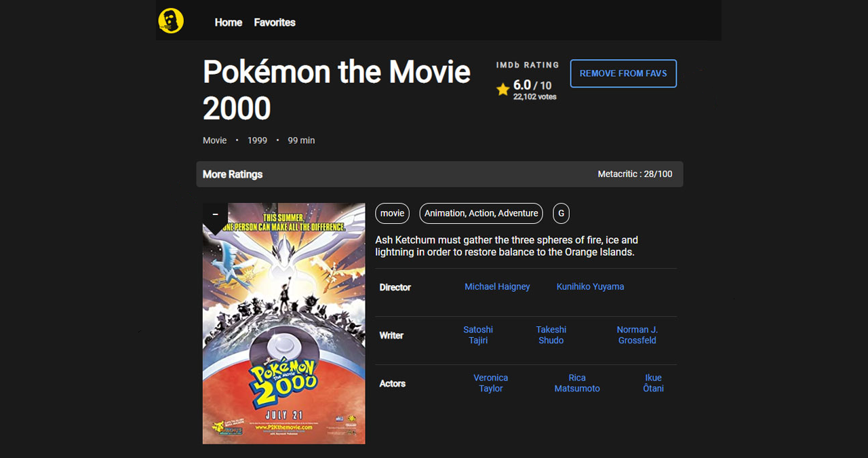
Task: Open the Home page
Action: point(228,22)
